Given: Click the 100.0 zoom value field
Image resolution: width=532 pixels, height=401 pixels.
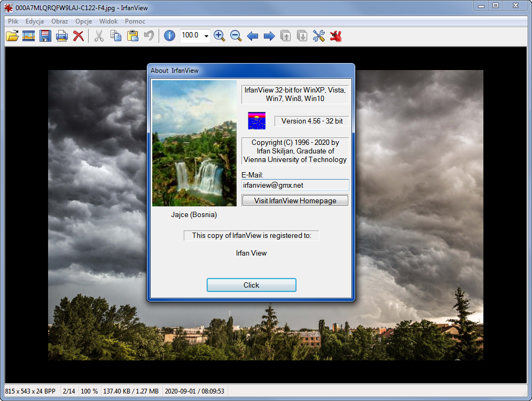Looking at the screenshot, I should [x=191, y=35].
